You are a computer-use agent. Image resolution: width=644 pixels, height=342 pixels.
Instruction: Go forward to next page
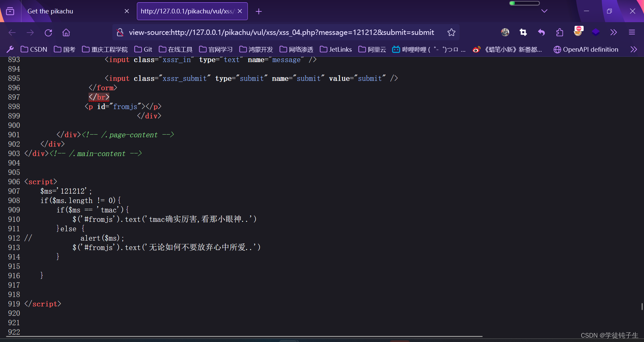point(30,33)
